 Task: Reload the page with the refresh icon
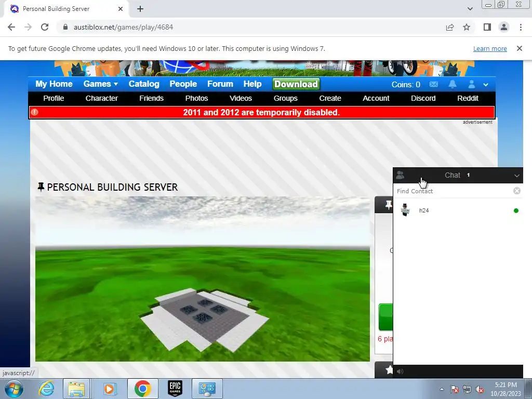45,27
